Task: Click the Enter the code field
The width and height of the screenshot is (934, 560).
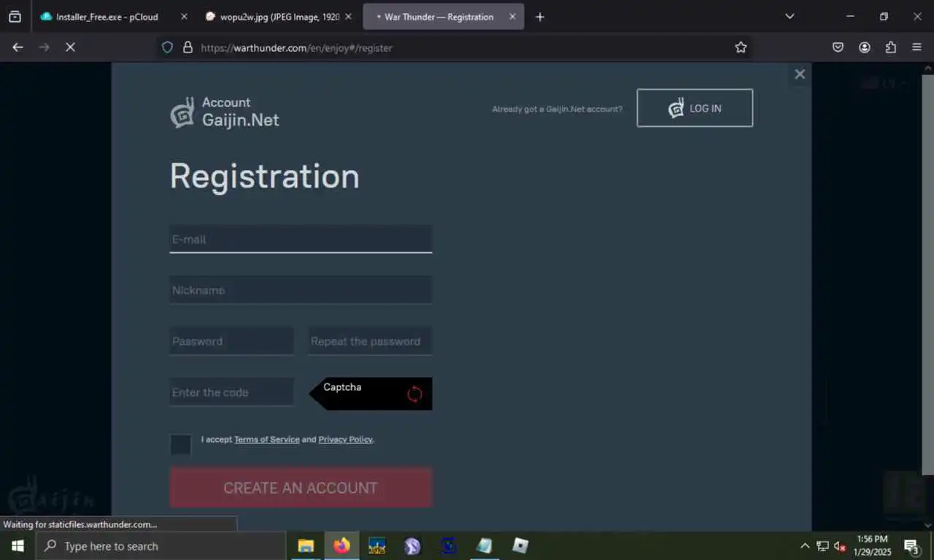Action: (x=231, y=392)
